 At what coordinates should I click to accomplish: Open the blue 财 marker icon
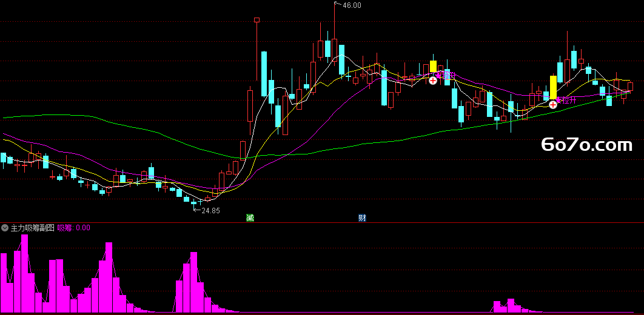click(x=362, y=218)
